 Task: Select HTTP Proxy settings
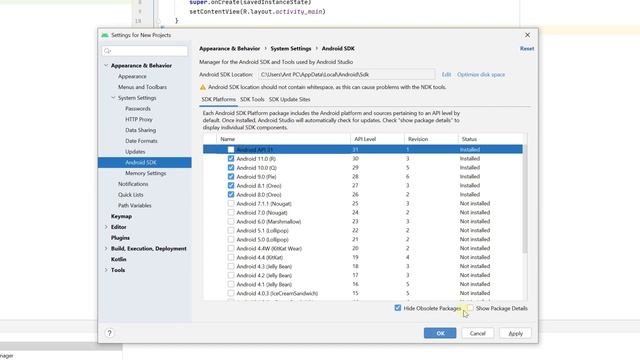(138, 119)
